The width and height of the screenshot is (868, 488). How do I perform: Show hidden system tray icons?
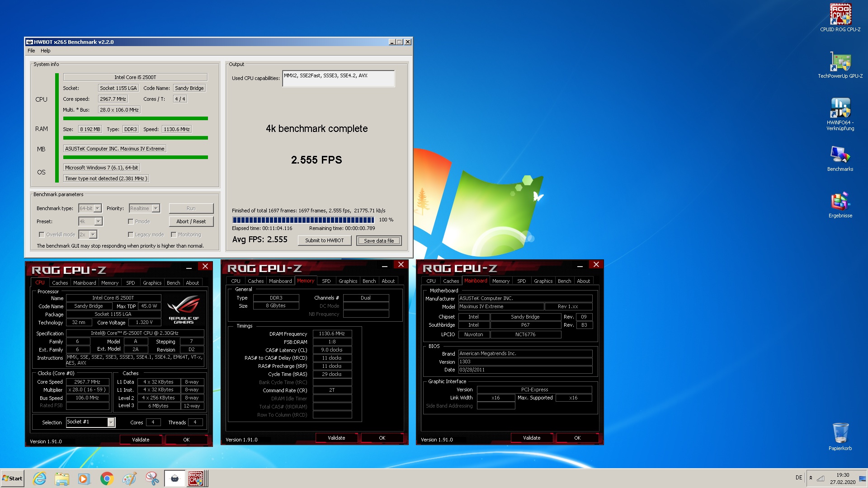pyautogui.click(x=811, y=478)
